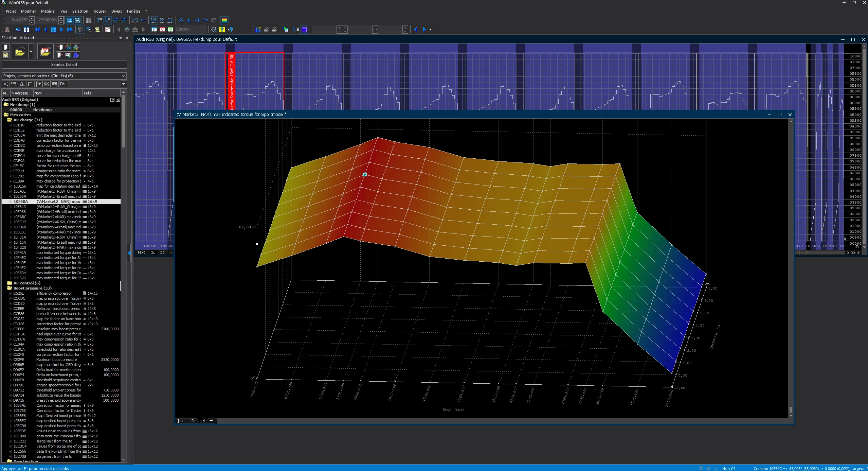Click the 3D window's vertical scrollbar thumb

click(x=791, y=409)
